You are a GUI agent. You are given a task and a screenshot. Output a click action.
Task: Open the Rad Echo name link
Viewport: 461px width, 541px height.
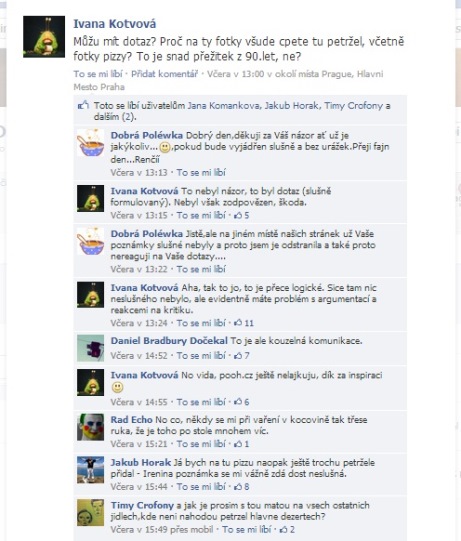(x=131, y=420)
